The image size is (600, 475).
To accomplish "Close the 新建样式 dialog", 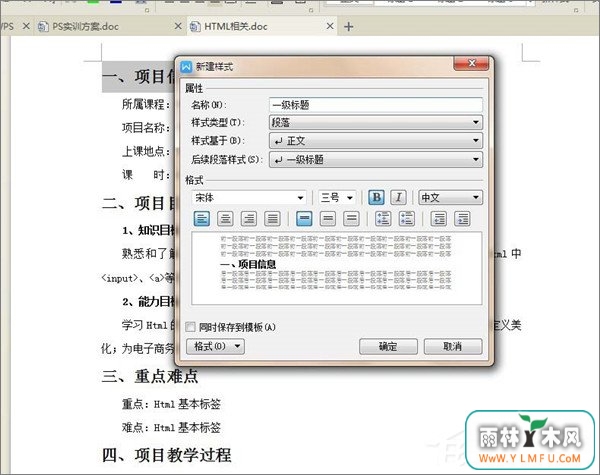I will coord(471,63).
